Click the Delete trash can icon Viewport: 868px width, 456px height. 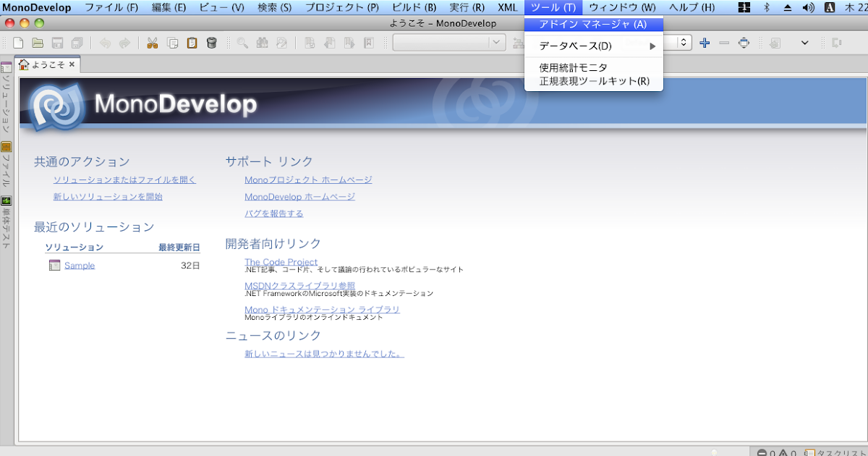211,43
